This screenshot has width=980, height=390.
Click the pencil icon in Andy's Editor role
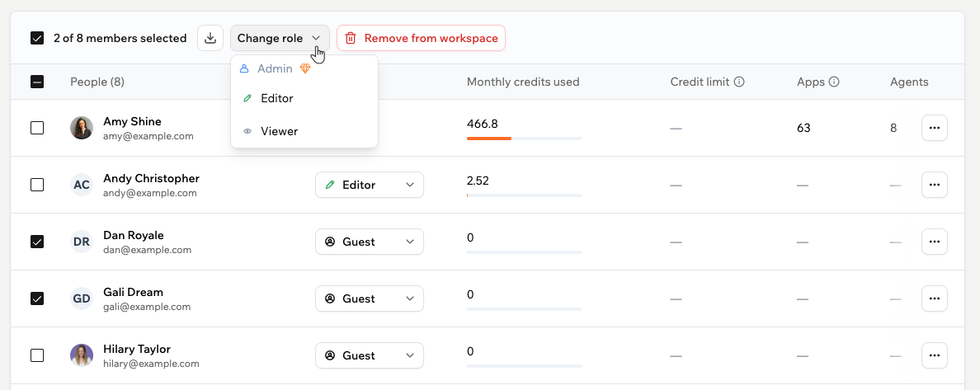330,185
